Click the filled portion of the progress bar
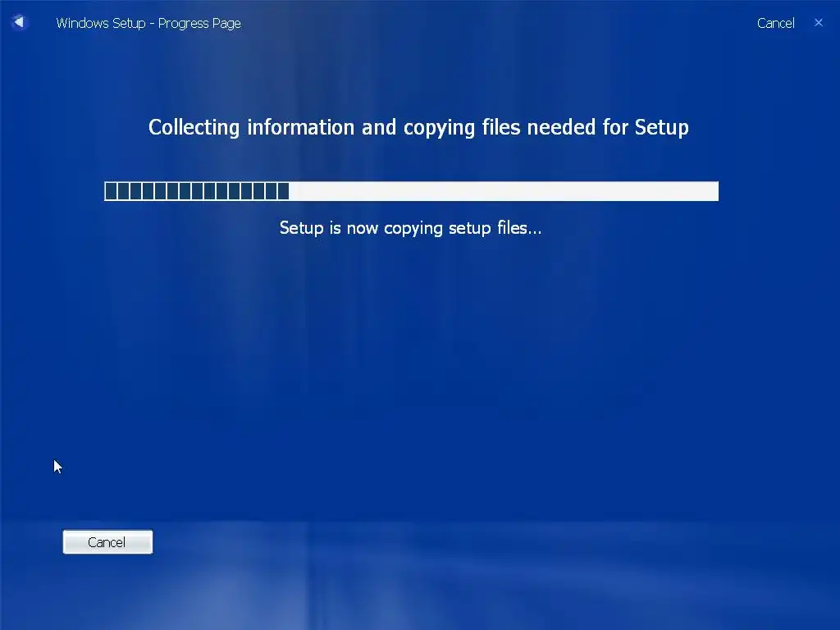 click(197, 191)
